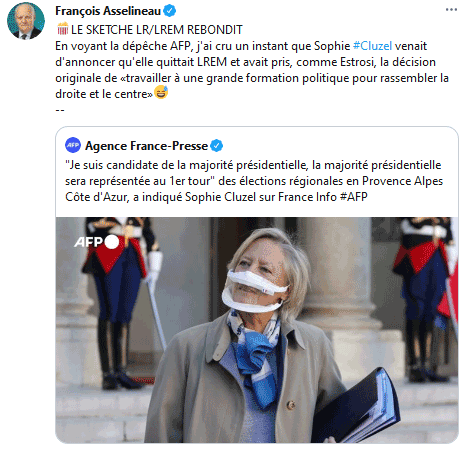Image resolution: width=466 pixels, height=452 pixels.
Task: Click the white circle beside the AFP watermark
Action: tap(112, 242)
